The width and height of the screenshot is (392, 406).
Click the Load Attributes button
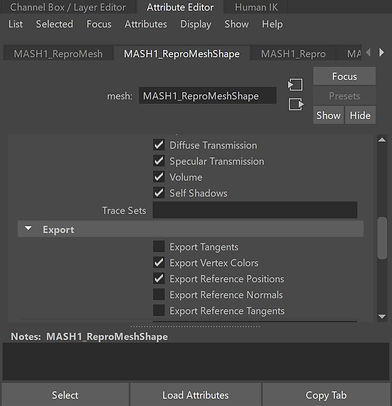click(195, 395)
